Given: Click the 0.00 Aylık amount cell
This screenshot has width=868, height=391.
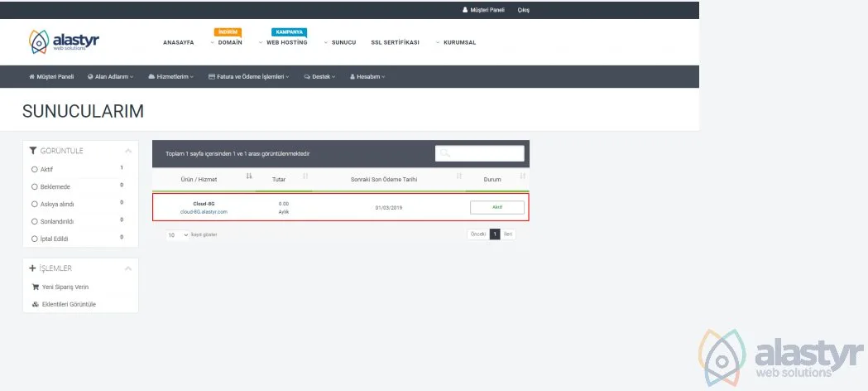Looking at the screenshot, I should click(284, 208).
